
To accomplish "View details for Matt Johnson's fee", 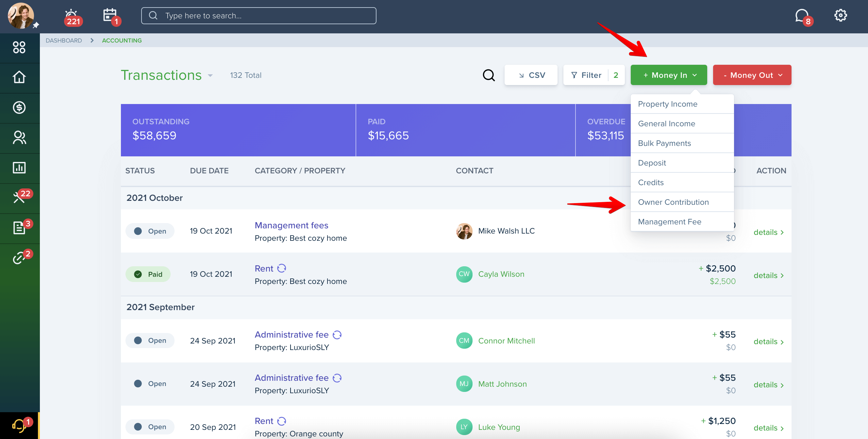I will coord(768,385).
